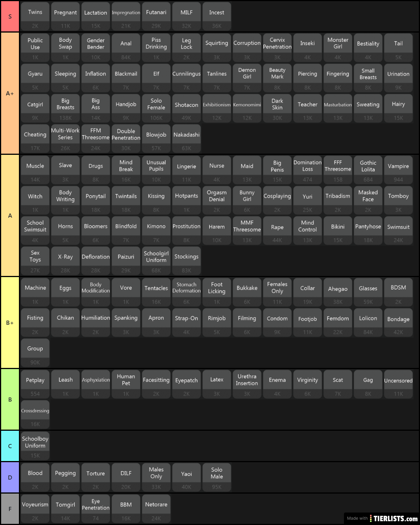Select the Witch tile

point(35,200)
